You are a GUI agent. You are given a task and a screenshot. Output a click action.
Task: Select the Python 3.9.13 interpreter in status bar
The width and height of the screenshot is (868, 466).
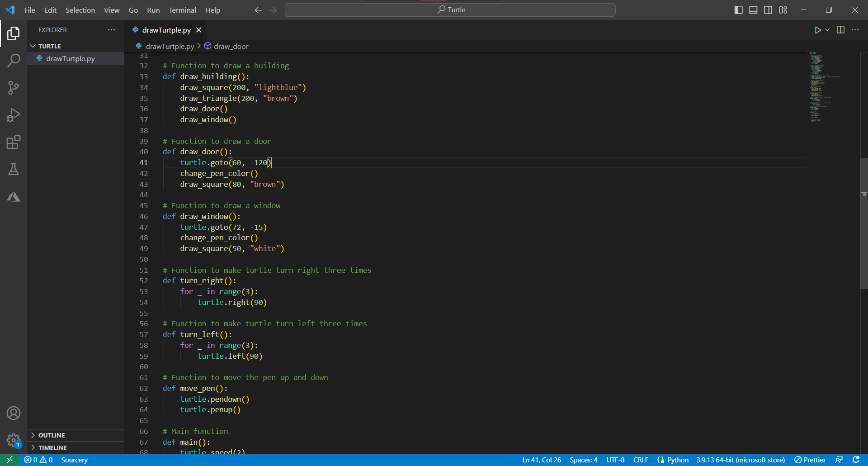(740, 460)
